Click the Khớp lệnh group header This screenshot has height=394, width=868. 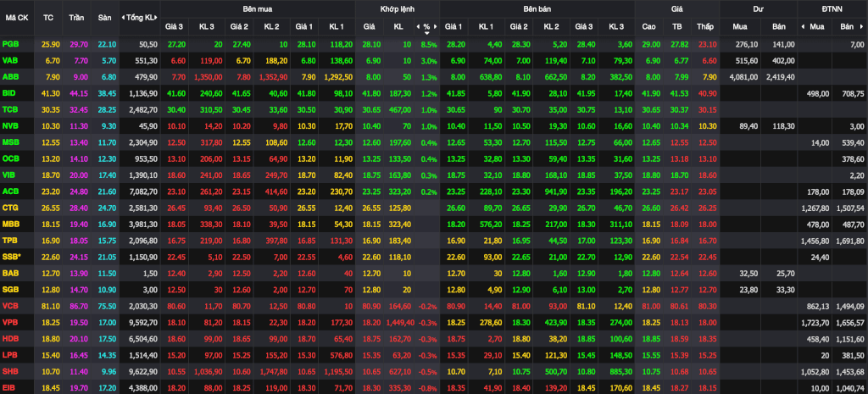point(397,8)
